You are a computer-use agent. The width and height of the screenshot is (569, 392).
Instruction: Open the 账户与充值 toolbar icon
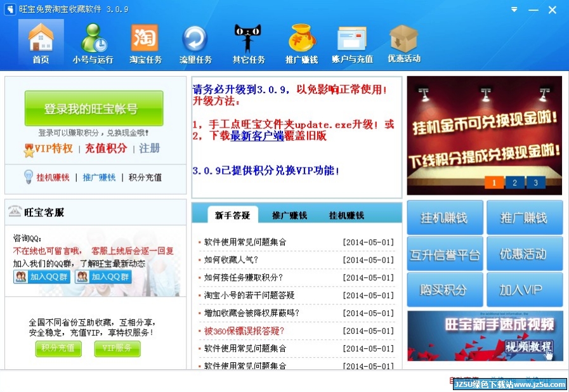pyautogui.click(x=352, y=43)
